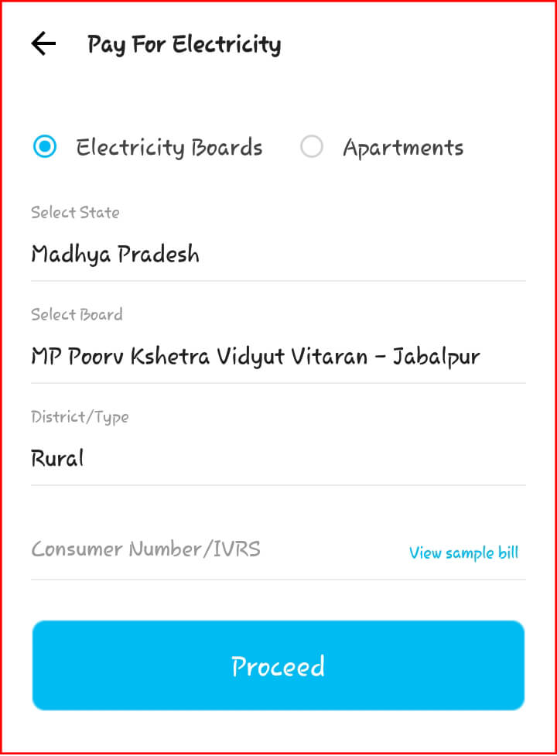Click 'Vidyut Vitaran' in the selected board
The height and width of the screenshot is (756, 557).
click(x=292, y=357)
